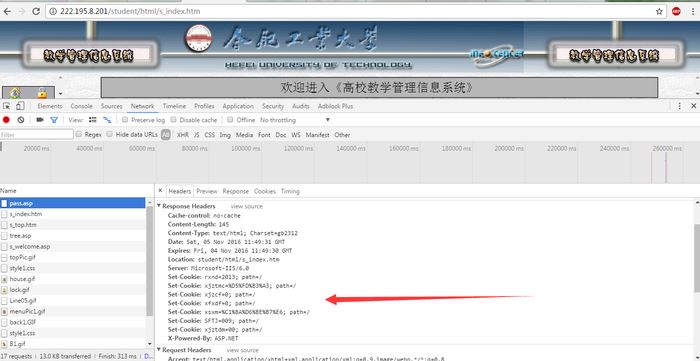Open webpage toolbar dropdown arrow beside lock
Image resolution: width=700 pixels, height=361 pixels.
tap(61, 94)
